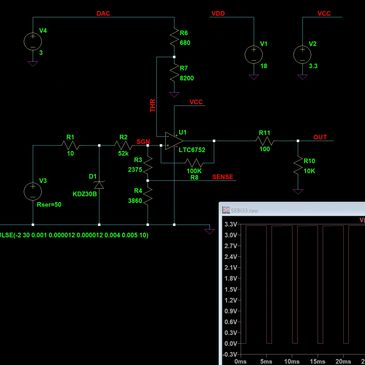Click the 8200 value of R7
Screen dimensions: 365x365
pyautogui.click(x=187, y=78)
